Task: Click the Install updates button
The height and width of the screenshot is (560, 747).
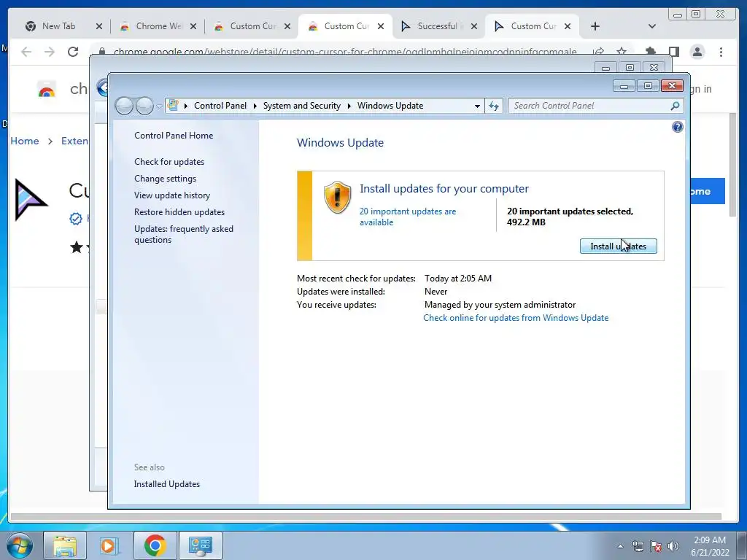Action: point(618,246)
